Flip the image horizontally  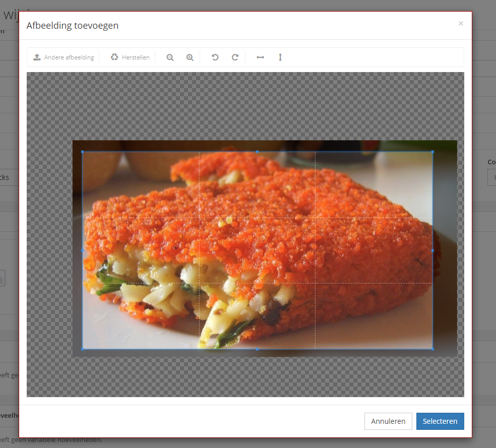point(260,57)
